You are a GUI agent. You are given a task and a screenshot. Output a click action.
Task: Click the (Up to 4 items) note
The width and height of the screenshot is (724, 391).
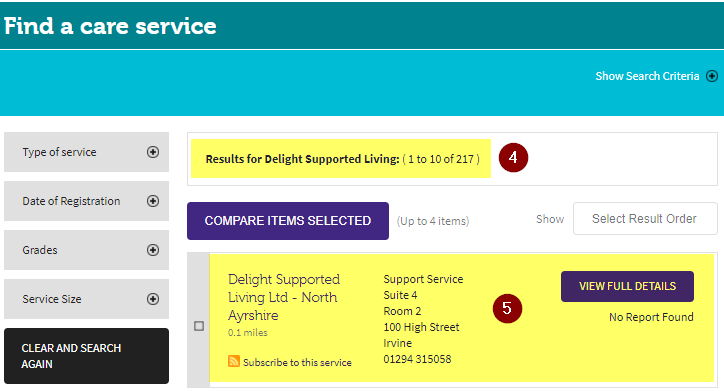coord(433,221)
